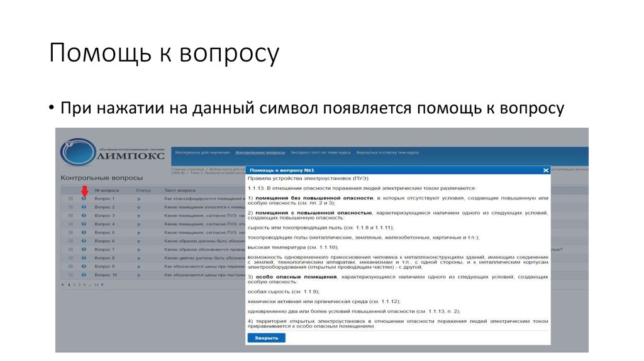Tick the checkbox for Вопрос 4
The height and width of the screenshot is (361, 644).
pyautogui.click(x=70, y=224)
